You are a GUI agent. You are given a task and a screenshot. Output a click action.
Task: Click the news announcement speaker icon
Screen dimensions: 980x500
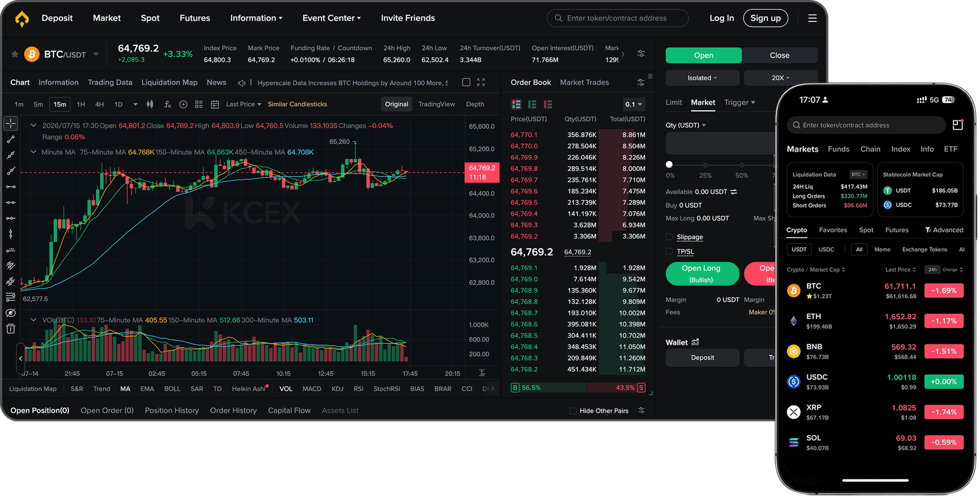click(242, 83)
